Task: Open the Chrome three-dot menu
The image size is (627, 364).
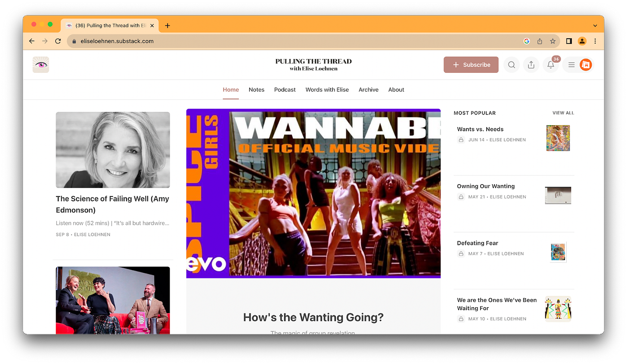Action: tap(595, 41)
